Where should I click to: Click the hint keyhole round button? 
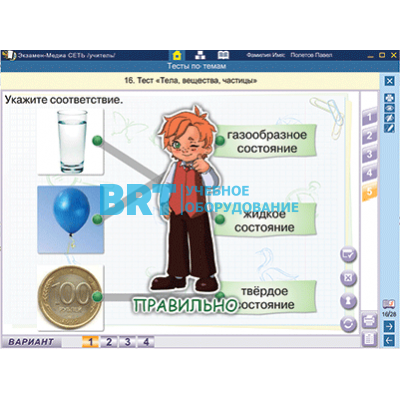point(348,301)
